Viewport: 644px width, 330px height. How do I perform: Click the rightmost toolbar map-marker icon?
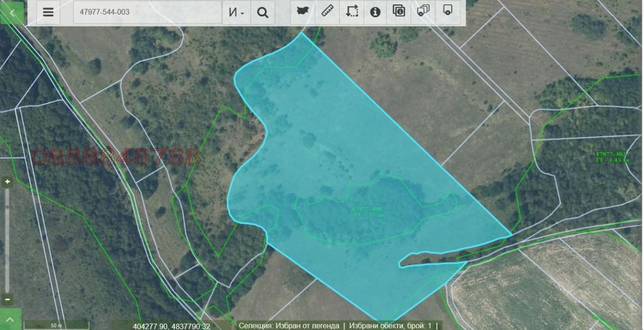click(x=448, y=11)
